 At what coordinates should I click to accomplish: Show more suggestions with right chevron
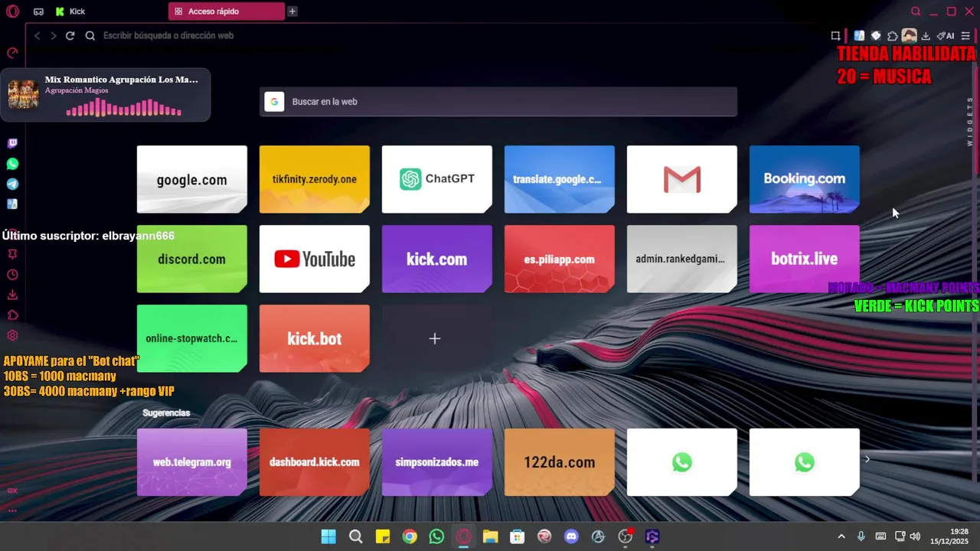click(x=867, y=459)
